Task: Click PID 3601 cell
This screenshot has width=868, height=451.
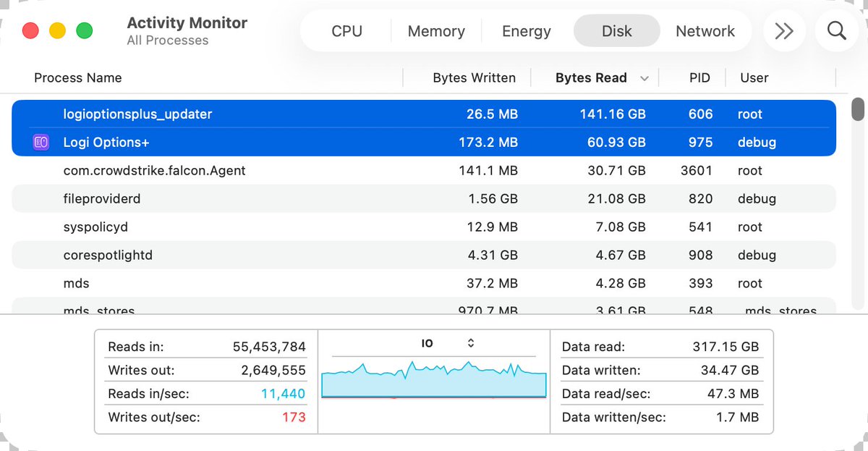Action: coord(697,171)
